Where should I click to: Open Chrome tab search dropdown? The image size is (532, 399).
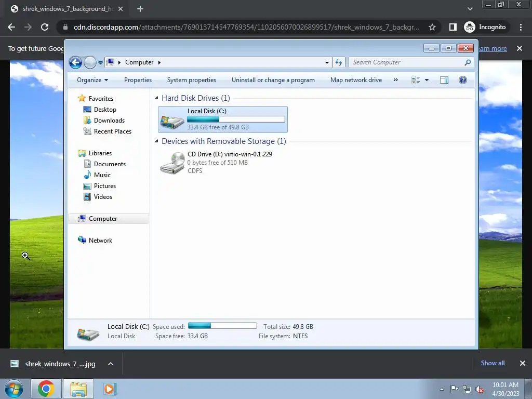pos(470,9)
